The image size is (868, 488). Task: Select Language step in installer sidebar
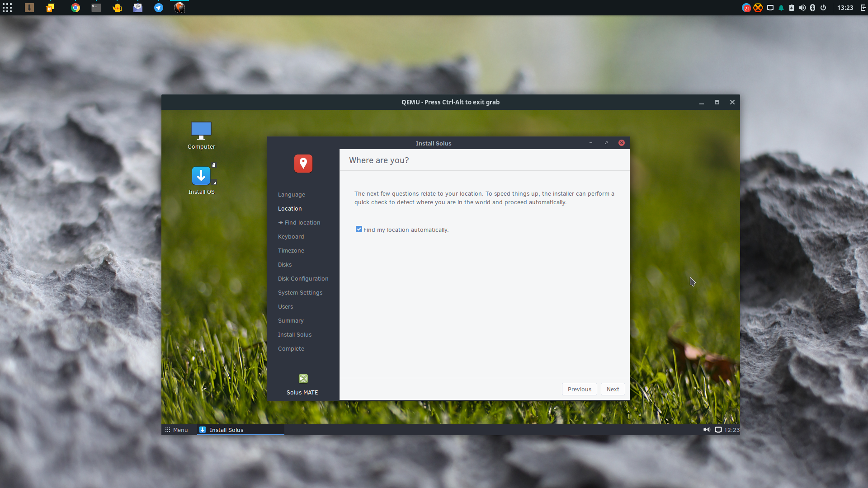pos(292,195)
